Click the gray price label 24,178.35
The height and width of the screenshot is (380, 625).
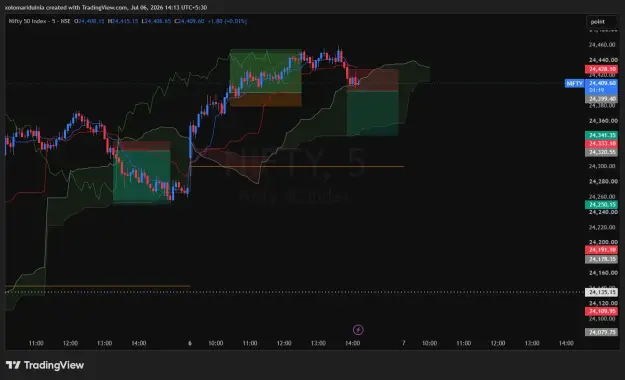click(x=601, y=259)
